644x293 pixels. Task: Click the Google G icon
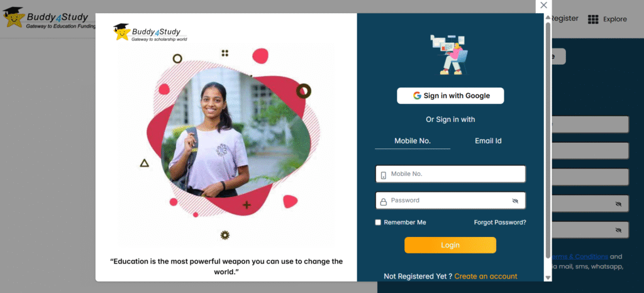[417, 96]
